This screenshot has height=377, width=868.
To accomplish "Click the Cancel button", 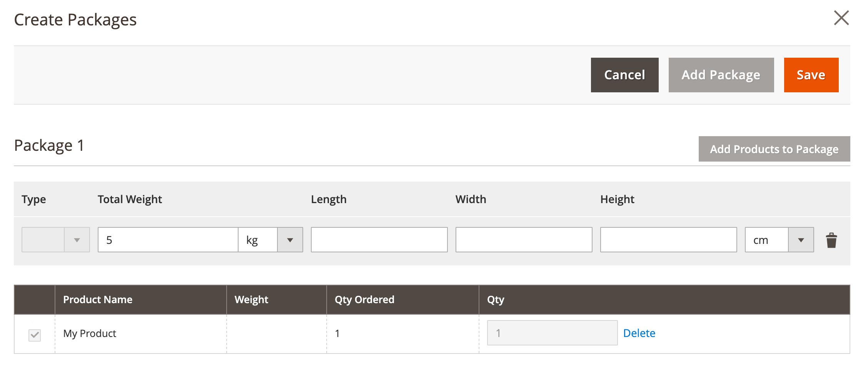I will pyautogui.click(x=624, y=75).
